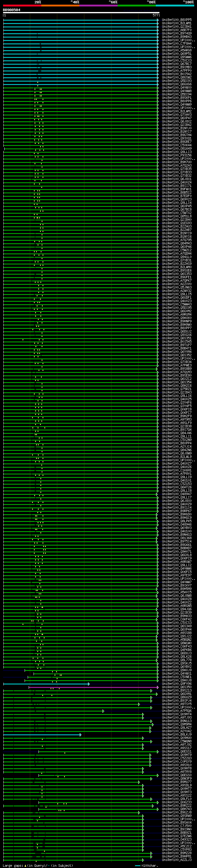Viewport: 197px width, 868px height.
Task: Select label UniRef100_A7P506
Action: (x=177, y=711)
